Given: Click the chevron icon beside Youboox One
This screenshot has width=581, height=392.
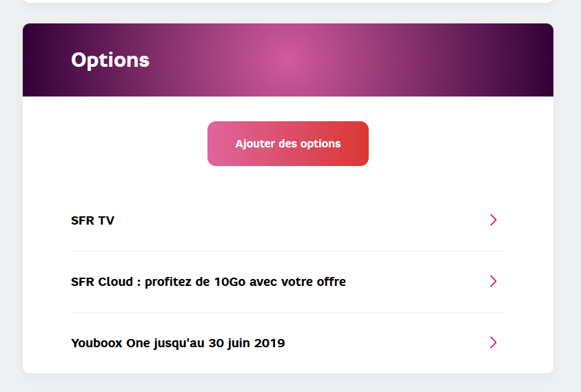Looking at the screenshot, I should 493,342.
